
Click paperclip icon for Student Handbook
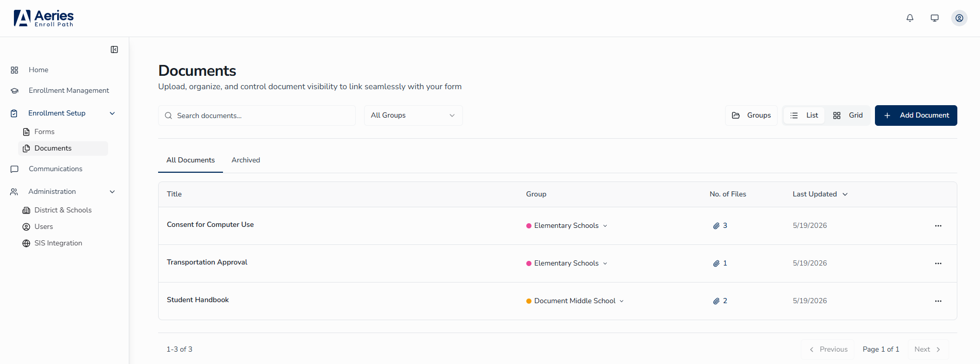[716, 301]
